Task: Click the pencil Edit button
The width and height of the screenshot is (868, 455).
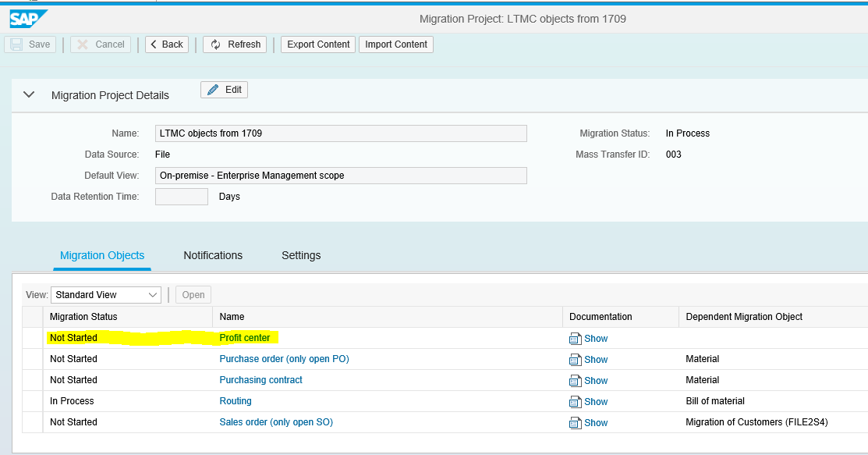Action: coord(224,90)
